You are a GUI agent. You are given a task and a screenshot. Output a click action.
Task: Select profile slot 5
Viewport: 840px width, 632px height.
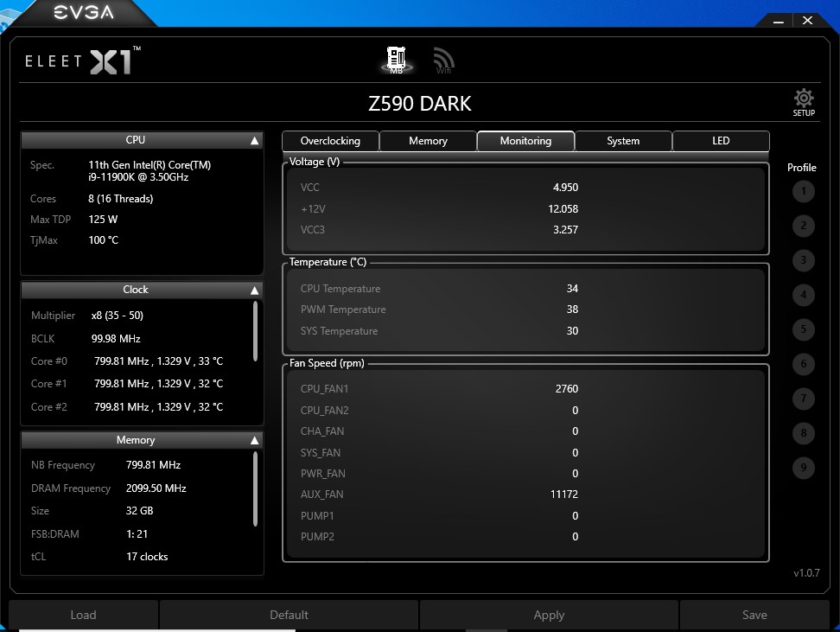pos(803,329)
